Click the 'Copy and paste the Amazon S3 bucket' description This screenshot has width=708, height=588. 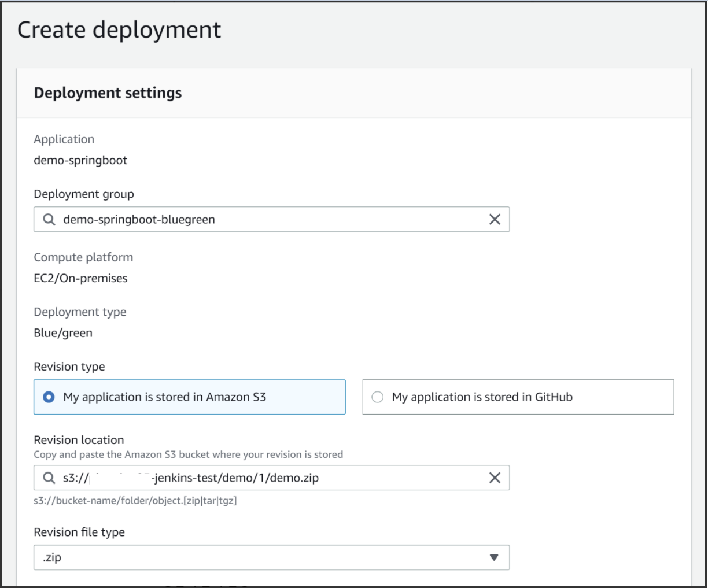pyautogui.click(x=188, y=455)
